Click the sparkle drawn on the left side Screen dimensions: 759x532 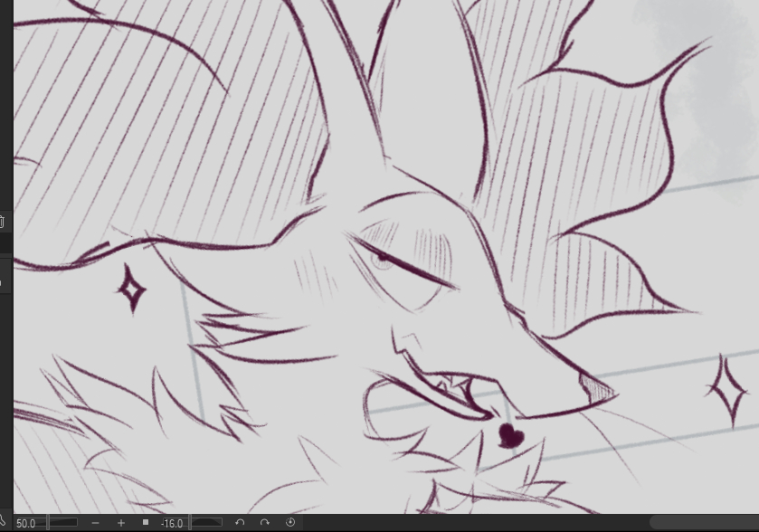tap(132, 288)
